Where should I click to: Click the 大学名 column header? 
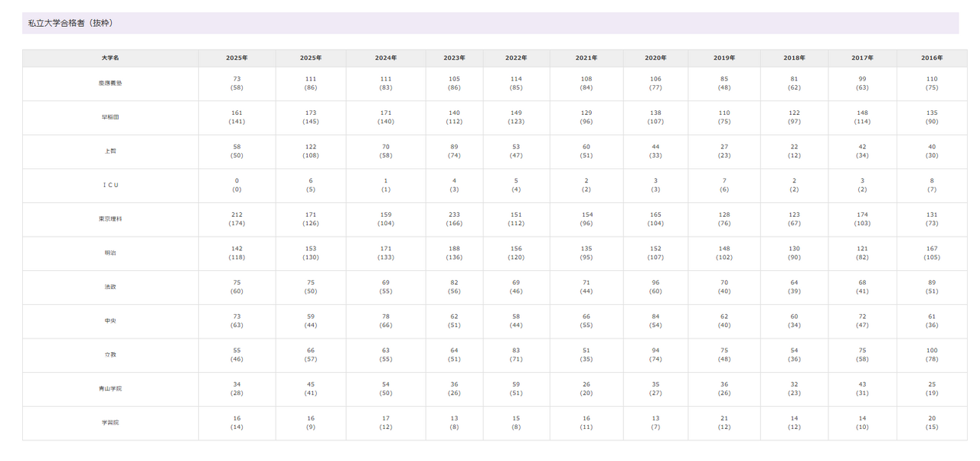[110, 58]
